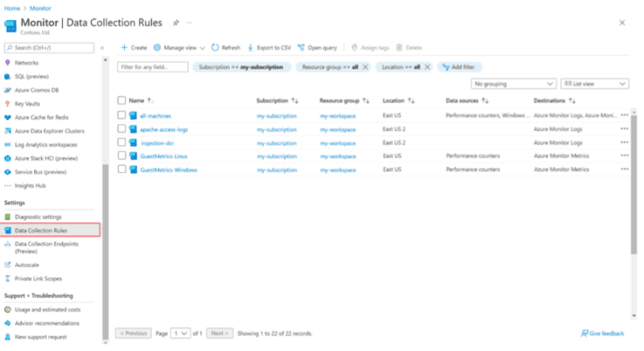Check the ingestion-dcr row checkbox
The height and width of the screenshot is (351, 644).
click(122, 143)
